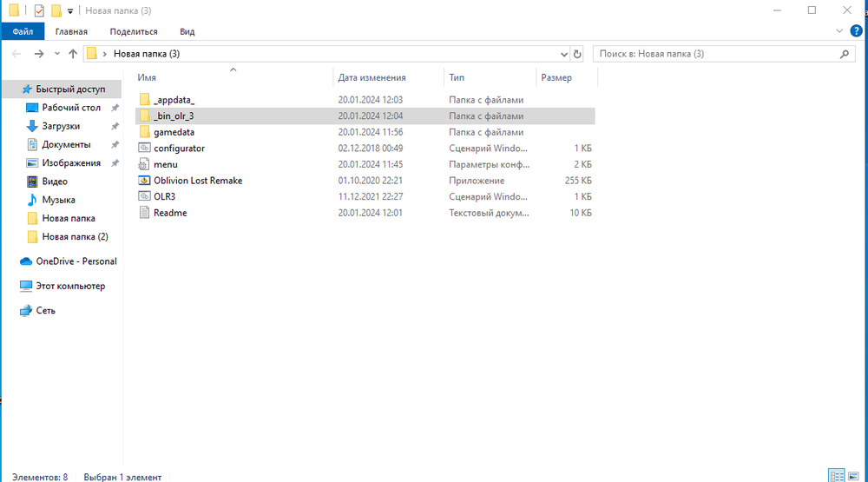Click the _bin_olr_3 folder icon
Image resolution: width=868 pixels, height=482 pixels.
[144, 116]
